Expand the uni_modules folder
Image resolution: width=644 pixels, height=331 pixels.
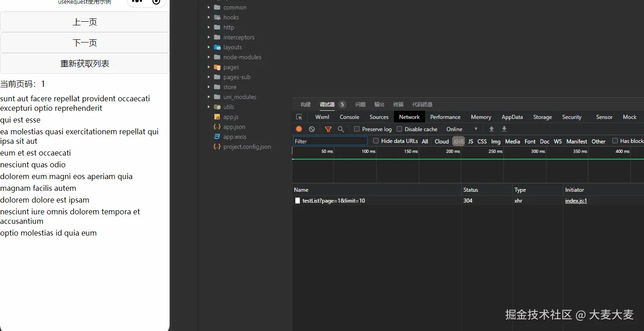coord(209,97)
